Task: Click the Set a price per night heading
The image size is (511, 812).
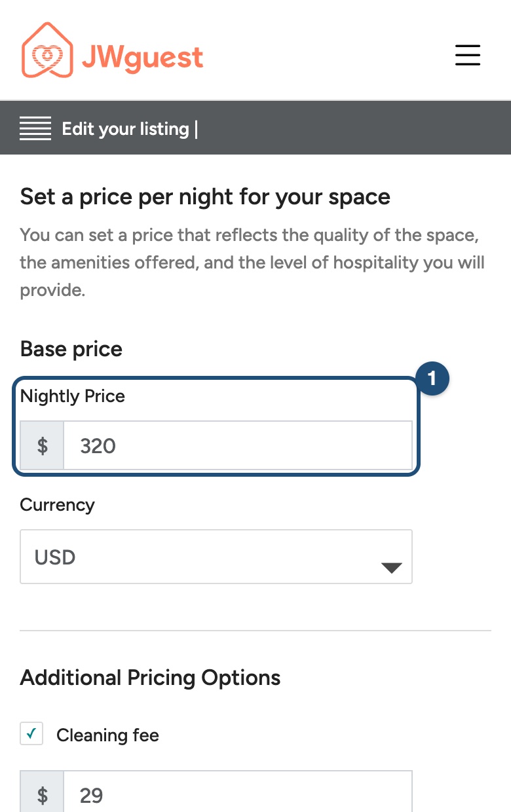Action: (206, 196)
